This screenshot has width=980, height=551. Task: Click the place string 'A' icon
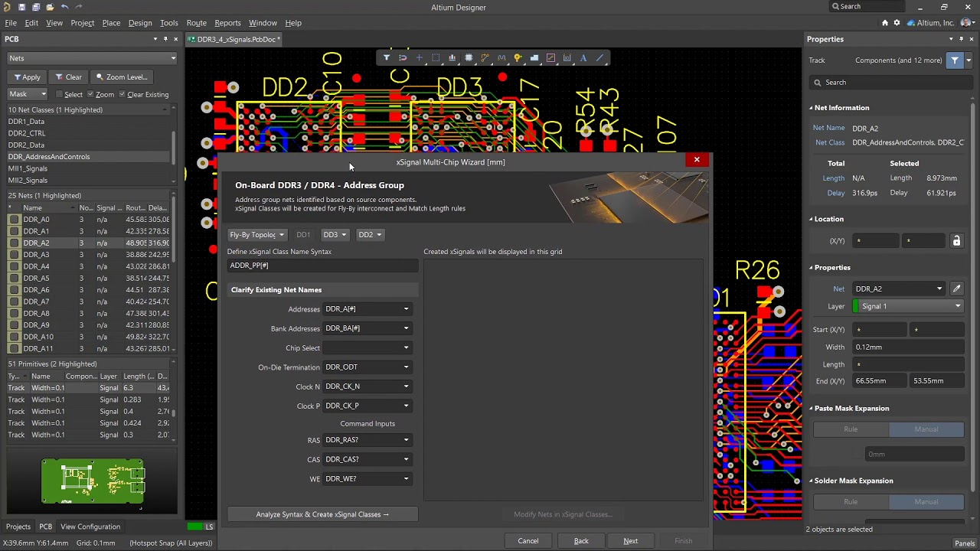583,57
